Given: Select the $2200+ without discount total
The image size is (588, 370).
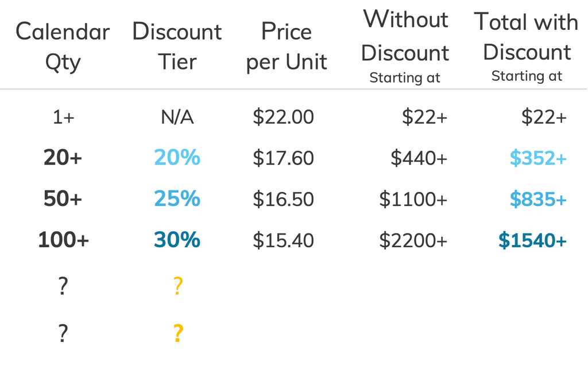Looking at the screenshot, I should pos(413,240).
